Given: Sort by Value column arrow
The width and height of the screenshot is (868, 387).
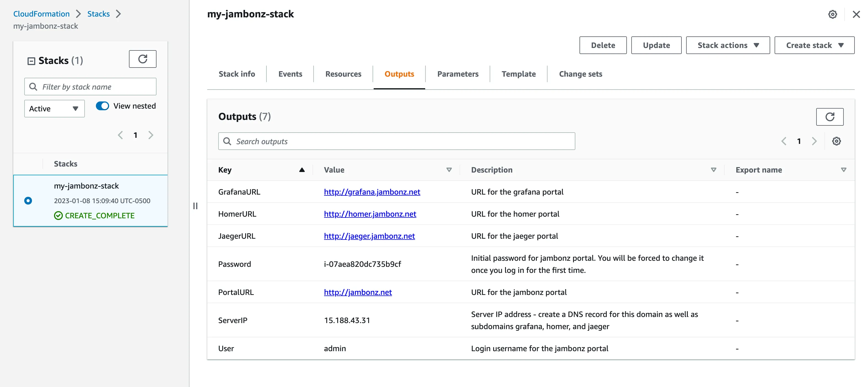Looking at the screenshot, I should [449, 170].
